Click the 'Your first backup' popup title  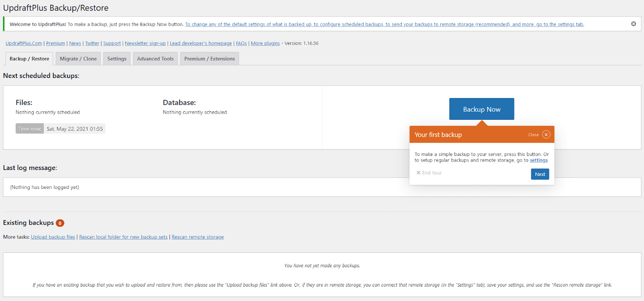438,135
